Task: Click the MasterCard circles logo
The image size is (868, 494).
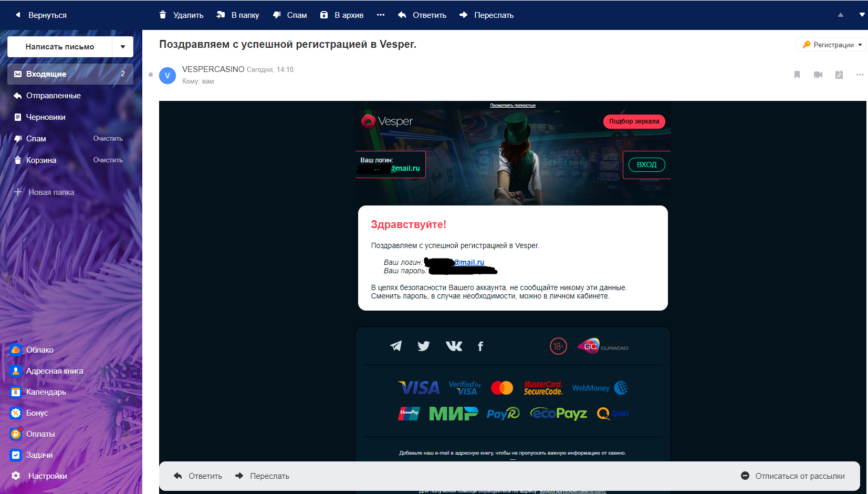Action: [x=502, y=388]
